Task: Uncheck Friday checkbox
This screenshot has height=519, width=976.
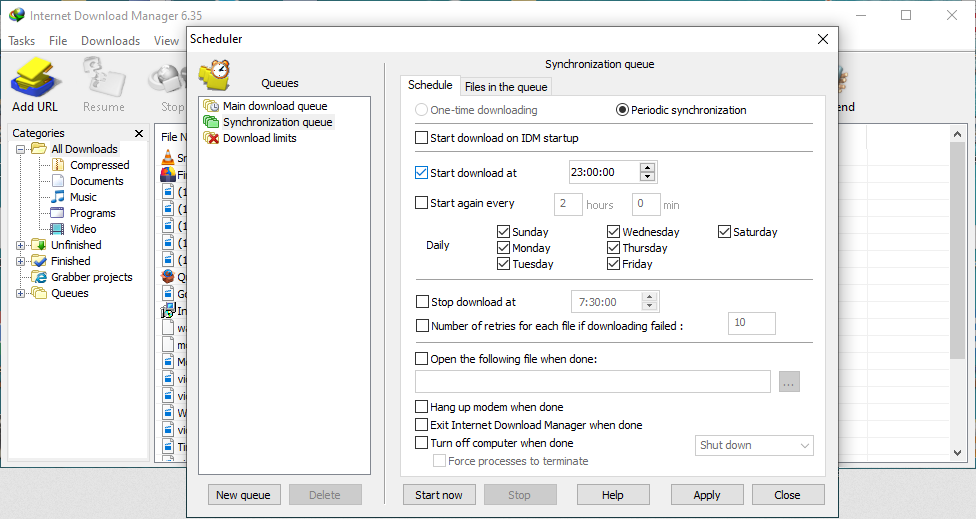Action: click(x=613, y=264)
